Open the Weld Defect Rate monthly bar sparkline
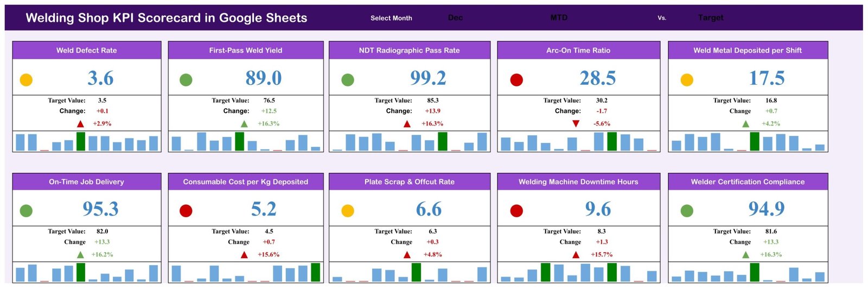 pos(87,142)
